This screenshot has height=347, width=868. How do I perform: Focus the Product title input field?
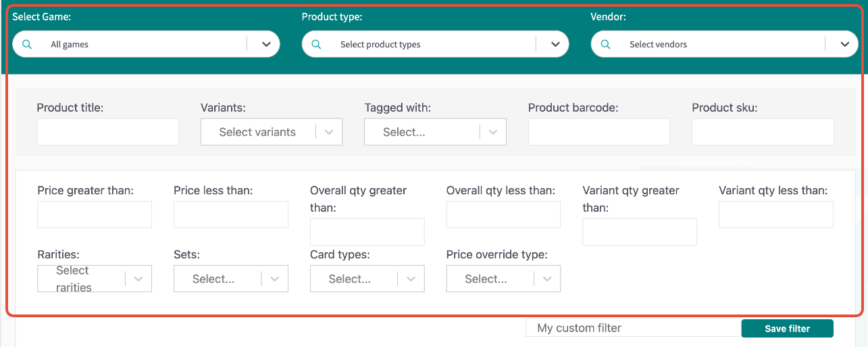[108, 132]
